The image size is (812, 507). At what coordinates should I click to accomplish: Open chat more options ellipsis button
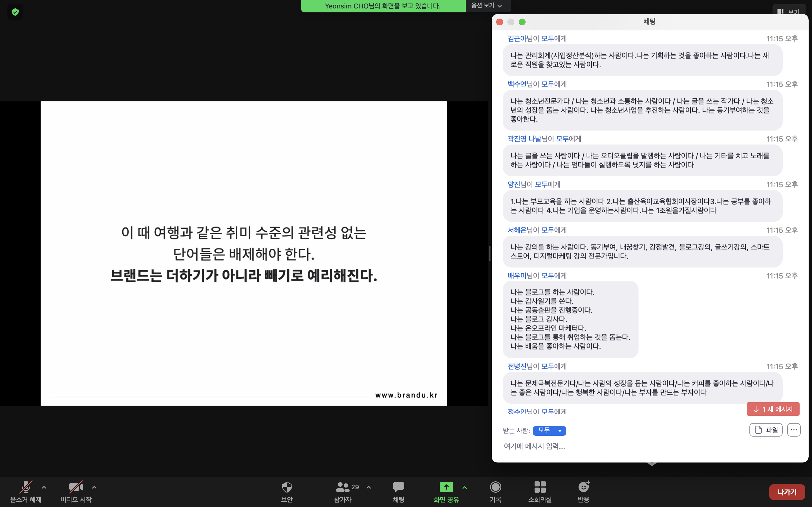click(x=794, y=430)
